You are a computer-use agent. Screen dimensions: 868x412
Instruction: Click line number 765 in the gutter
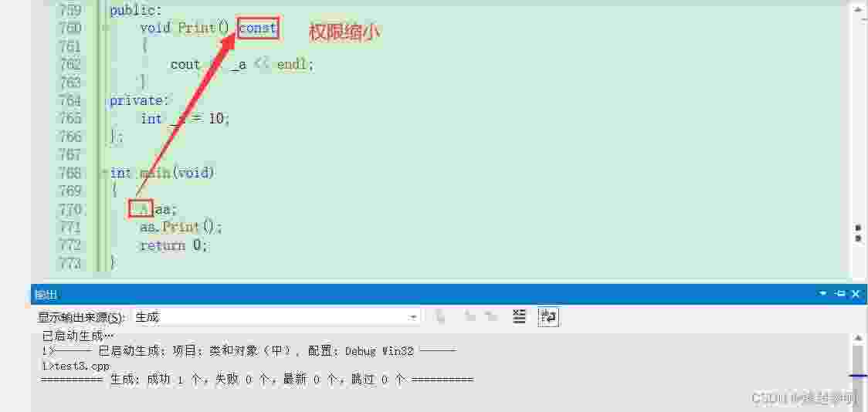pyautogui.click(x=69, y=118)
